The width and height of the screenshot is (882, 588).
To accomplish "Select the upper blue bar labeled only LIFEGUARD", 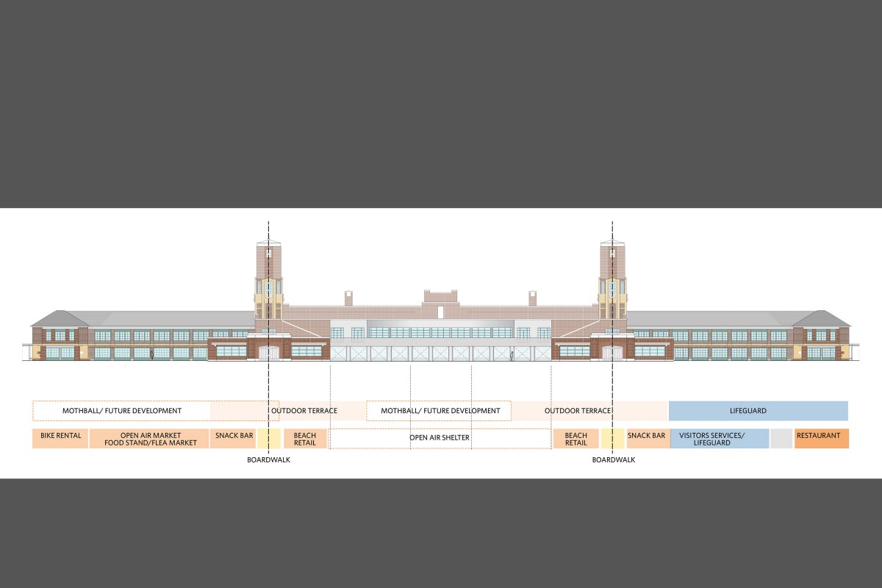I will tap(759, 411).
